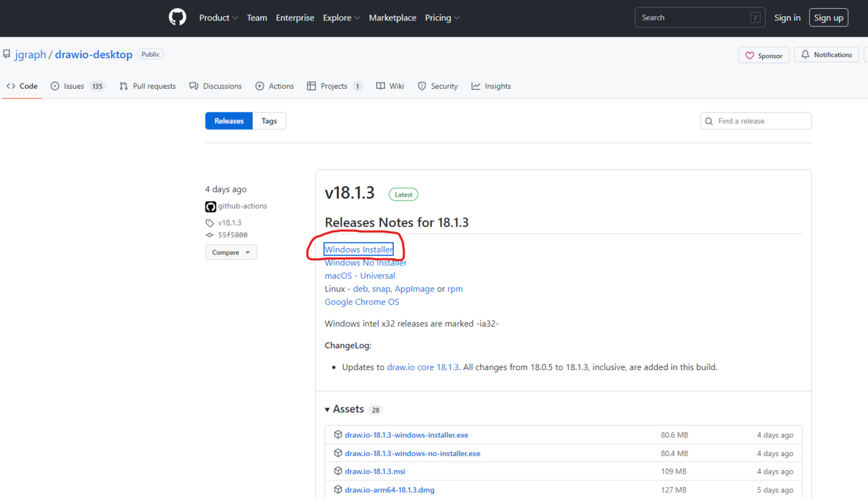868x498 pixels.
Task: Download the Linux deb package
Action: click(360, 289)
